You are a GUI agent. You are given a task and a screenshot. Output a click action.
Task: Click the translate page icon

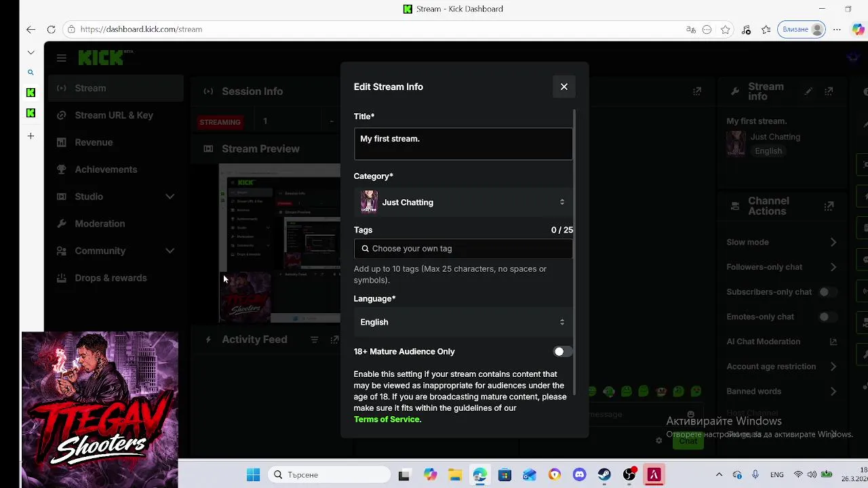tap(691, 29)
